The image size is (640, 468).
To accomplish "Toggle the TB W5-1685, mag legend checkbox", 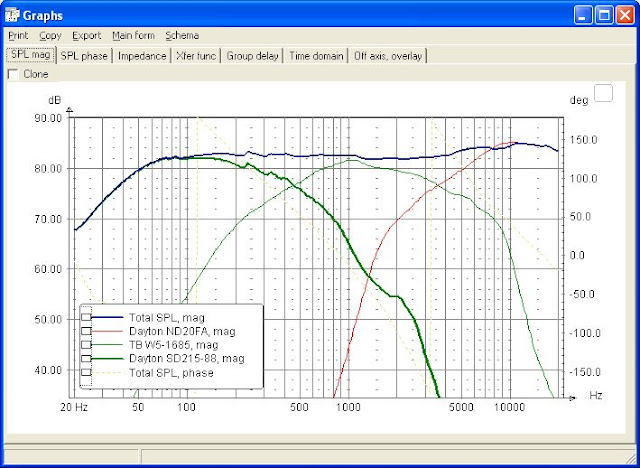I will point(87,344).
